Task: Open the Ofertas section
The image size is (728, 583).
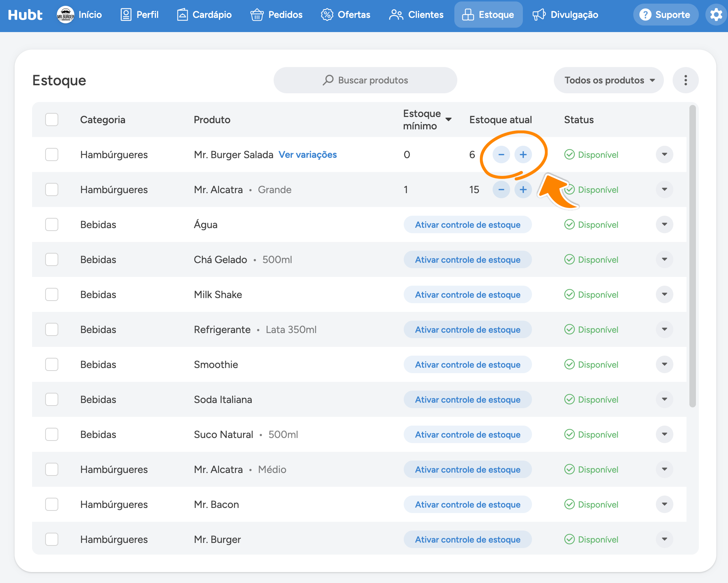Action: click(345, 15)
